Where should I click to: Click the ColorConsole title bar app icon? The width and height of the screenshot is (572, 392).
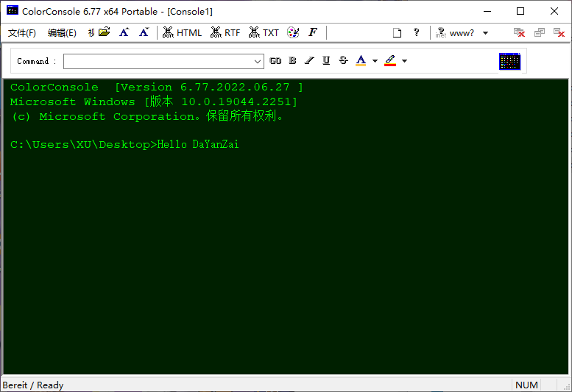pyautogui.click(x=13, y=10)
